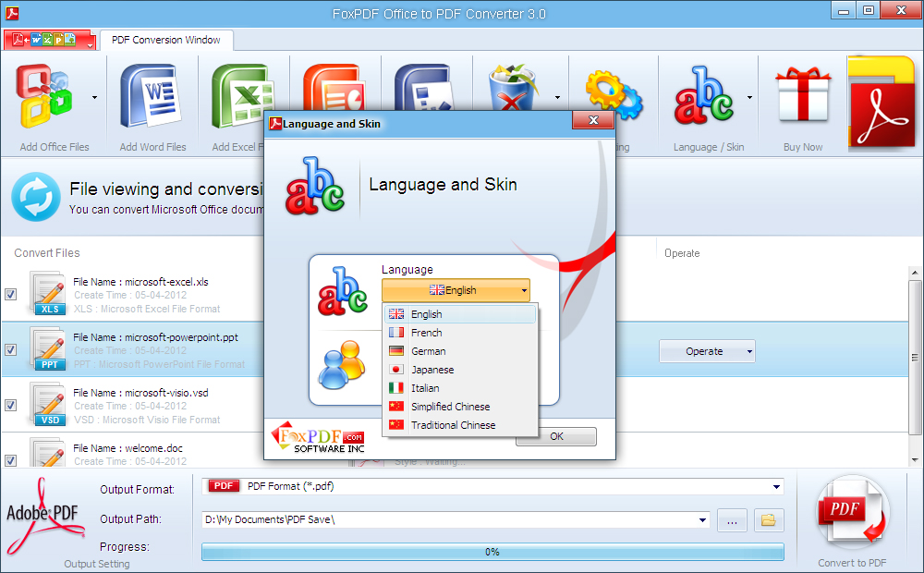Click the Add PowerPoint Files icon
This screenshot has width=924, height=573.
pyautogui.click(x=333, y=87)
